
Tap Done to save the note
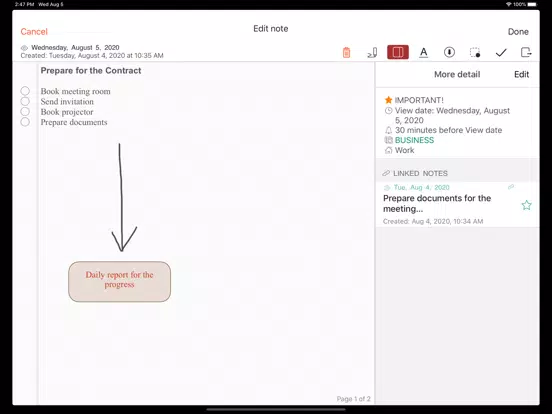tap(518, 32)
